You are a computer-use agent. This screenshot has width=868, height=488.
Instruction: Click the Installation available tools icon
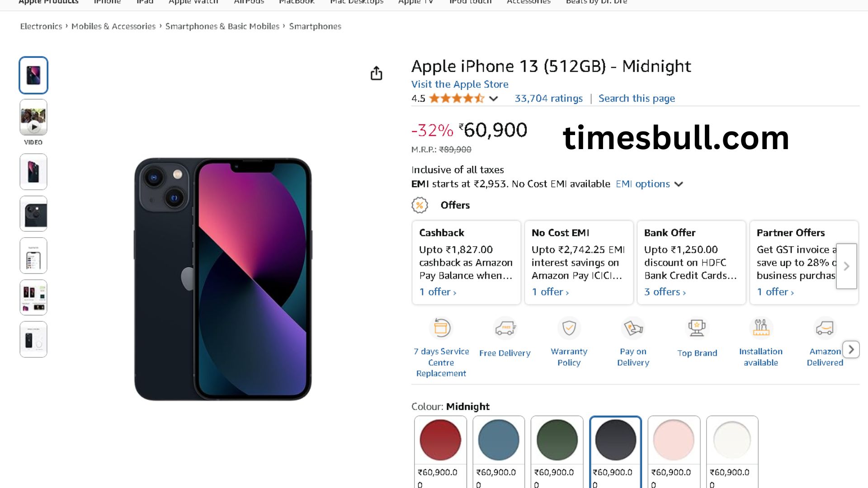coord(761,328)
